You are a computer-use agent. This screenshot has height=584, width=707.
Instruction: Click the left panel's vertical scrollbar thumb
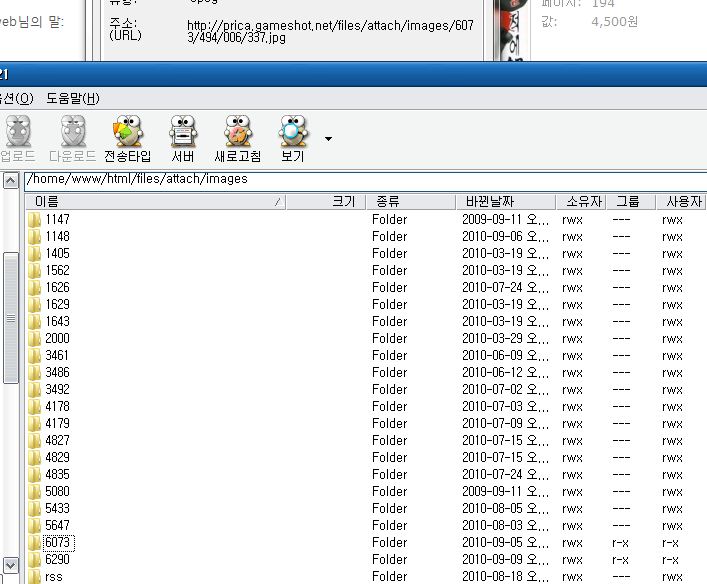11,316
